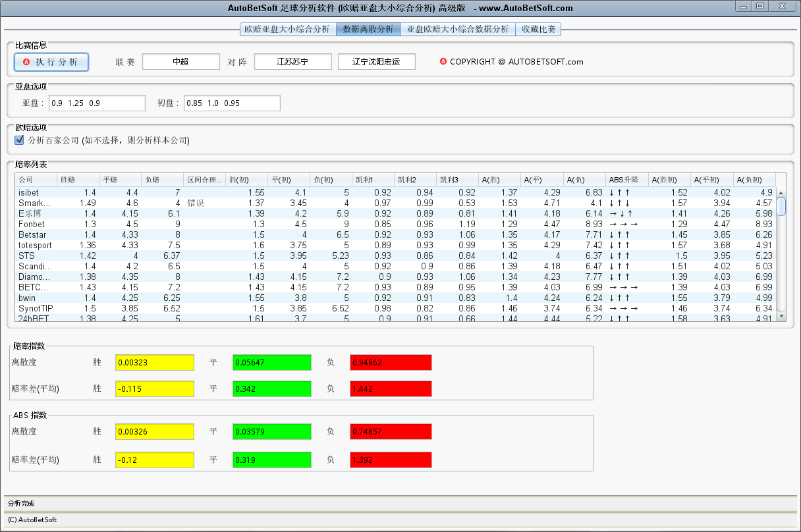This screenshot has height=532, width=801.
Task: Click the red A icon beside COPYRIGHT text
Action: tap(443, 62)
